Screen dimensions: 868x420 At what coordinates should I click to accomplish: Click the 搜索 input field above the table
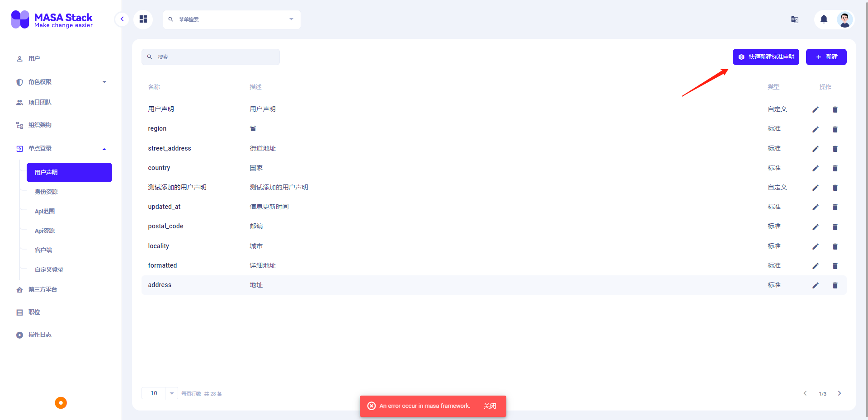(x=210, y=57)
